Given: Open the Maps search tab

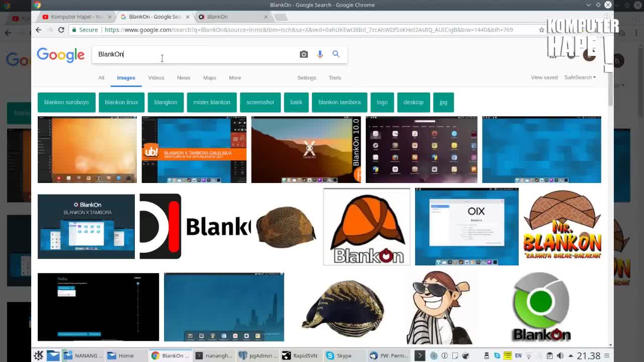Looking at the screenshot, I should 209,77.
